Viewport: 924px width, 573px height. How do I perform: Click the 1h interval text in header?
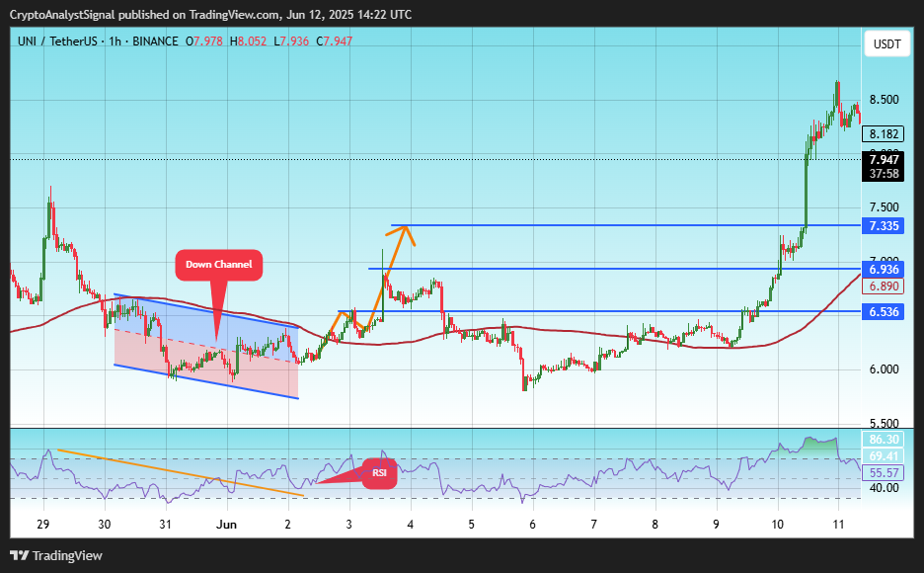[115, 41]
